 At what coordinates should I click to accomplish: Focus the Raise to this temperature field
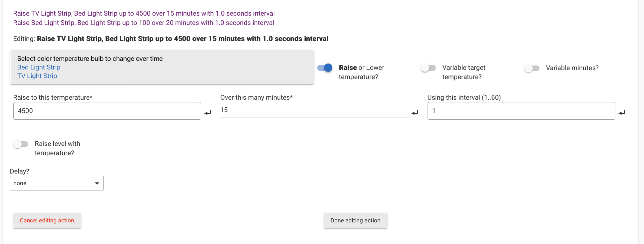[x=107, y=111]
